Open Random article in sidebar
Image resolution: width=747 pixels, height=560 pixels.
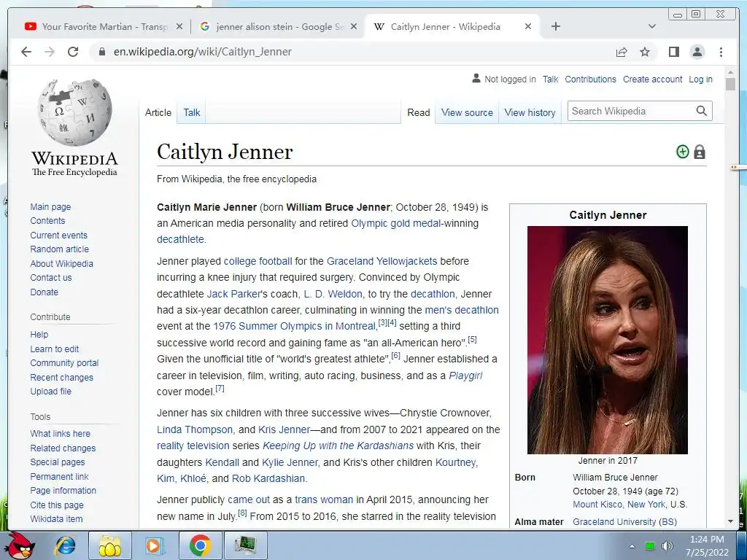(x=60, y=249)
